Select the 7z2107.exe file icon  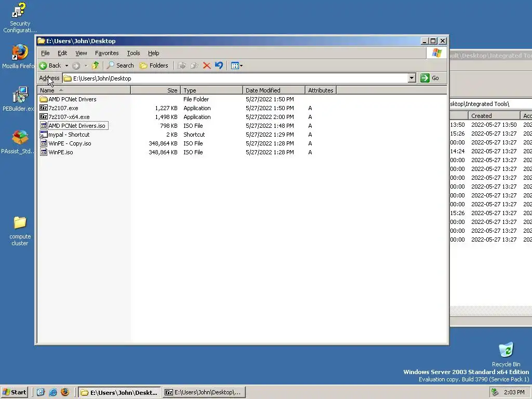point(44,108)
